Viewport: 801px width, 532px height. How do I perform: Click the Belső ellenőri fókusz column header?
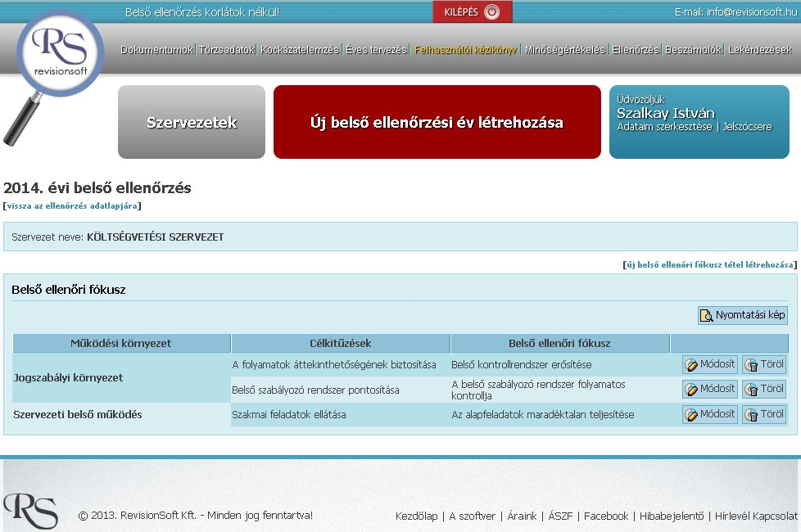pyautogui.click(x=560, y=343)
